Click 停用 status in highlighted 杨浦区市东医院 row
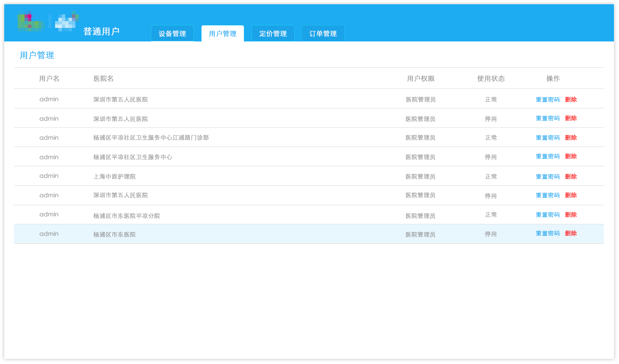 tap(491, 234)
